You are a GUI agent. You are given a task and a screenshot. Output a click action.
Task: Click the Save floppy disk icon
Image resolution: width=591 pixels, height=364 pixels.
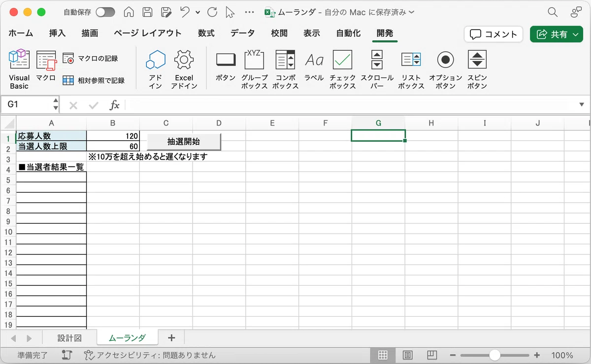[147, 12]
